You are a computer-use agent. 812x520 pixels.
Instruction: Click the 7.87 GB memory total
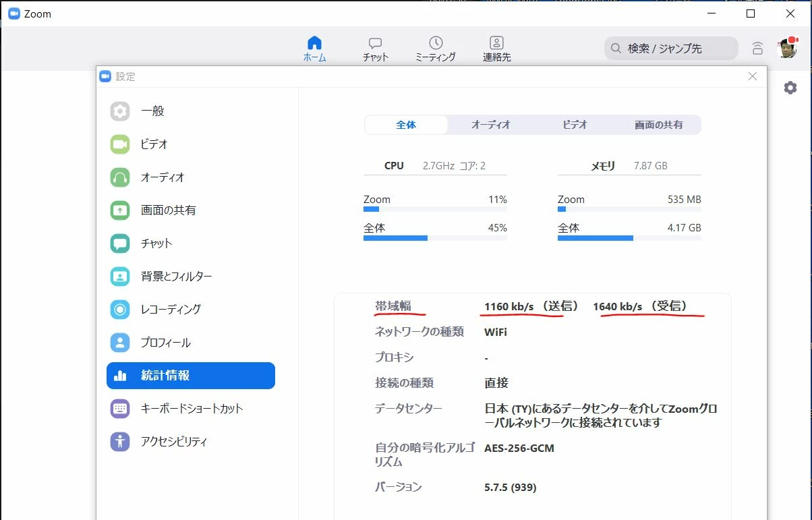[x=651, y=165]
